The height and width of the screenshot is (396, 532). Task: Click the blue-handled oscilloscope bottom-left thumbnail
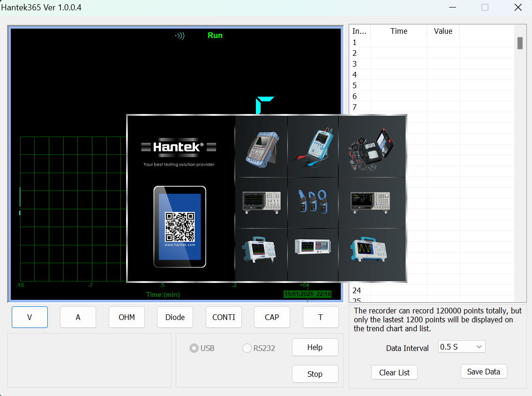tap(259, 250)
